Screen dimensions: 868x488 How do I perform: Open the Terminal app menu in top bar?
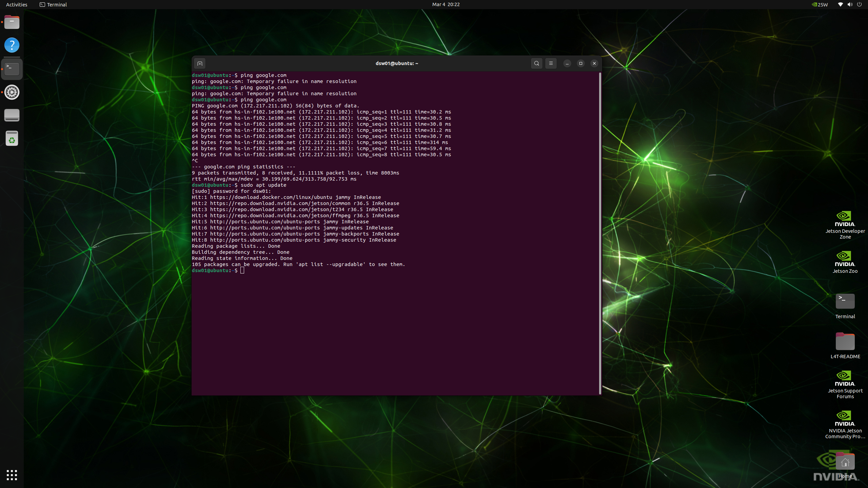[x=53, y=4]
